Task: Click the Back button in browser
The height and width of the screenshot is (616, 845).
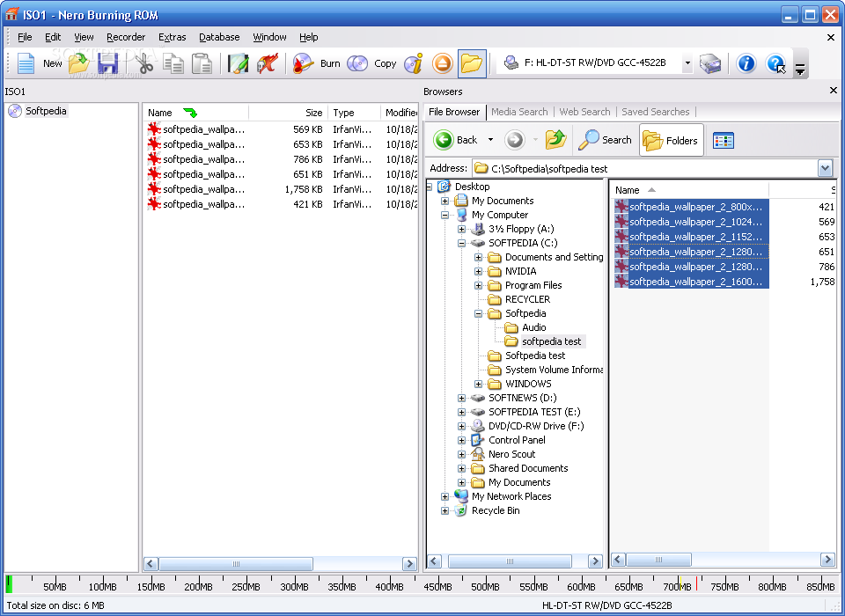Action: pyautogui.click(x=456, y=140)
